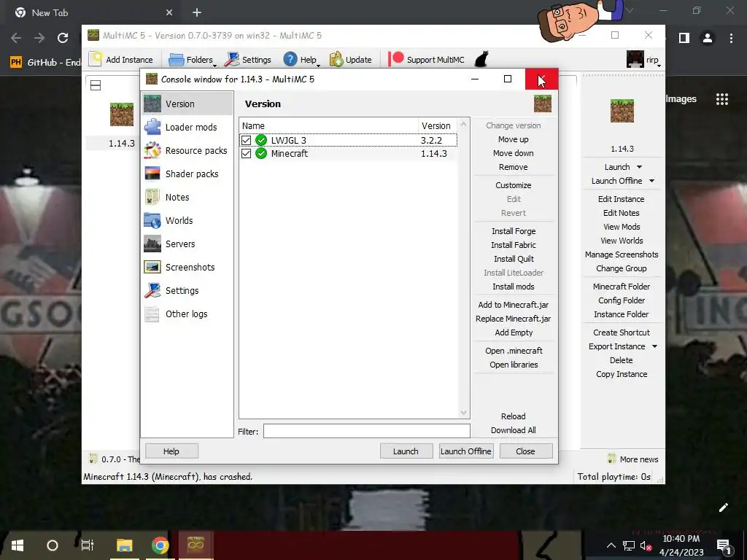Click Update in MultiMC toolbar
This screenshot has width=747, height=560.
351,60
